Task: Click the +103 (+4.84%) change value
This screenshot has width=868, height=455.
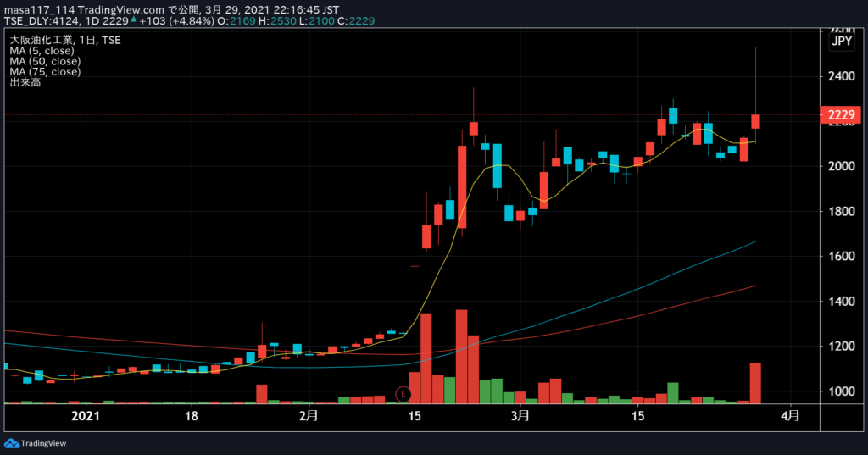Action: (176, 21)
